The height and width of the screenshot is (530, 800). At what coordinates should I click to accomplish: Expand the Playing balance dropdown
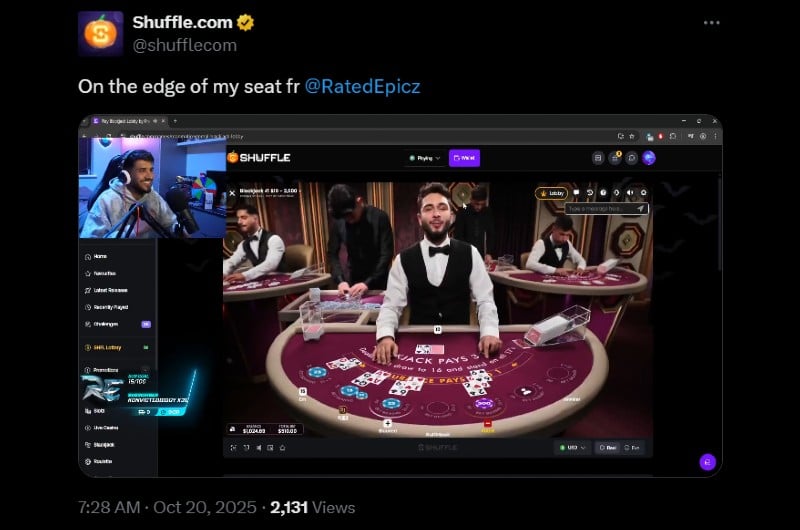(x=424, y=158)
